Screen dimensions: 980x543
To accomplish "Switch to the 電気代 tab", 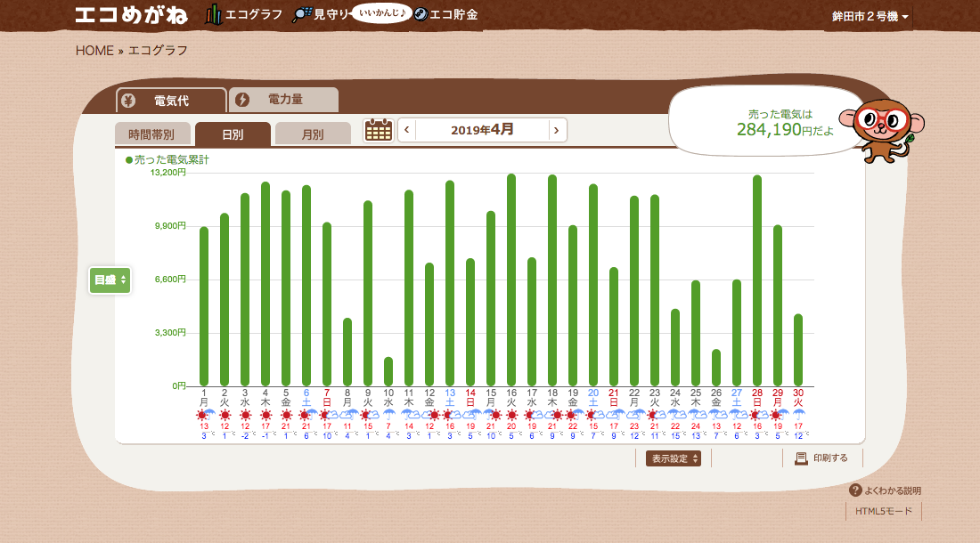I will click(x=171, y=100).
